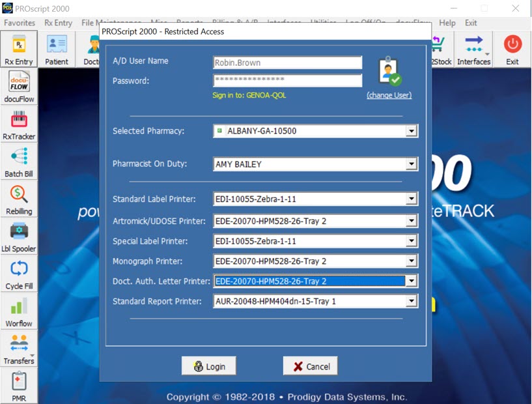Open the Interfaces toolbar icon
Screen dimensions: 532x404
pos(473,49)
